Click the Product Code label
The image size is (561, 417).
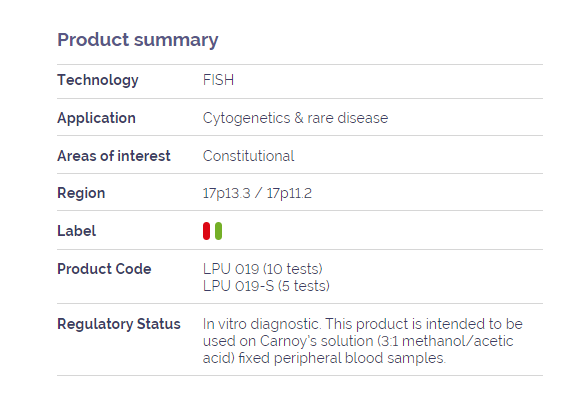104,269
